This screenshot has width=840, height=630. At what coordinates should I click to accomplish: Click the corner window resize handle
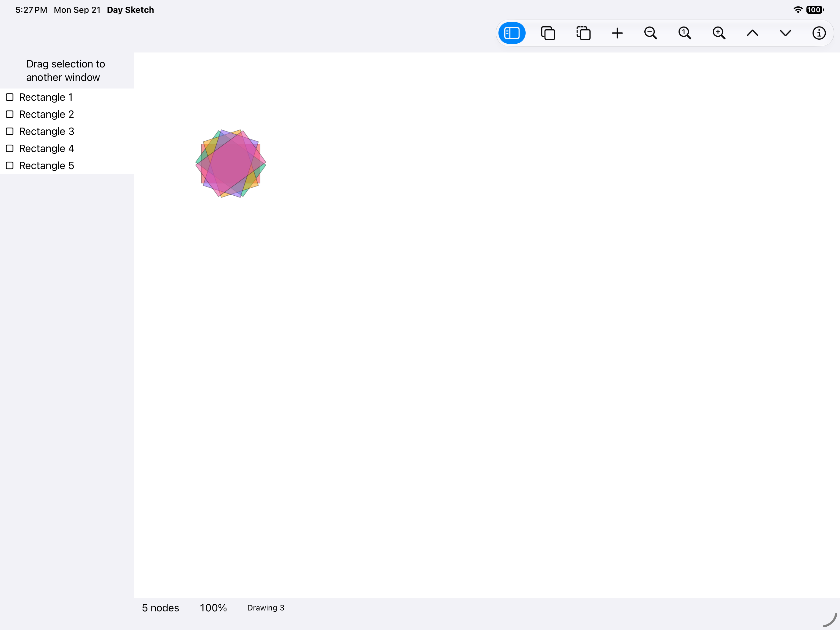[830, 620]
